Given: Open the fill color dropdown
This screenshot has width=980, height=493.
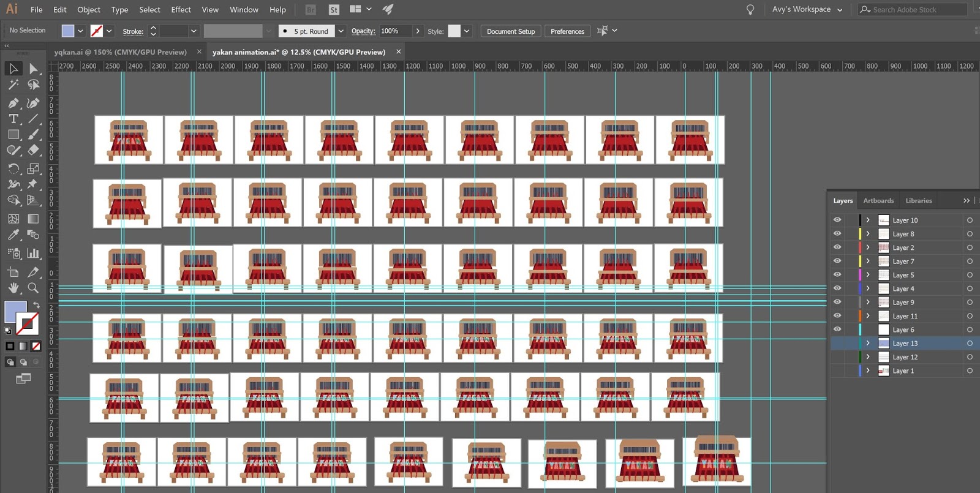Looking at the screenshot, I should pos(80,31).
